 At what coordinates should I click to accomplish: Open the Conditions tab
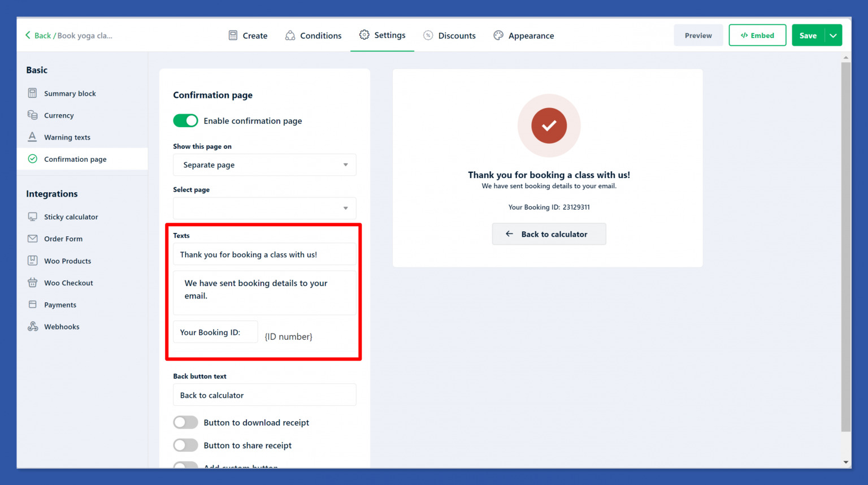(x=314, y=36)
